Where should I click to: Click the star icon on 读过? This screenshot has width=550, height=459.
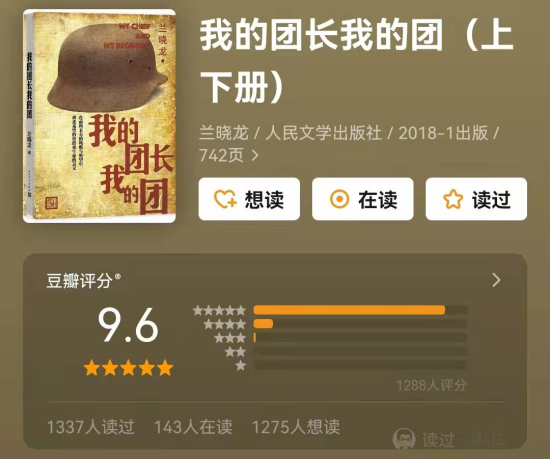point(453,199)
